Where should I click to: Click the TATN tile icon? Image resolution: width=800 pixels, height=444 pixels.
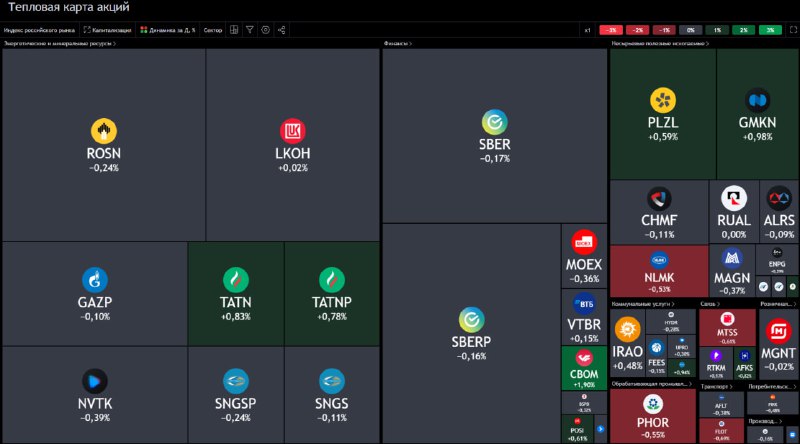[x=236, y=280]
